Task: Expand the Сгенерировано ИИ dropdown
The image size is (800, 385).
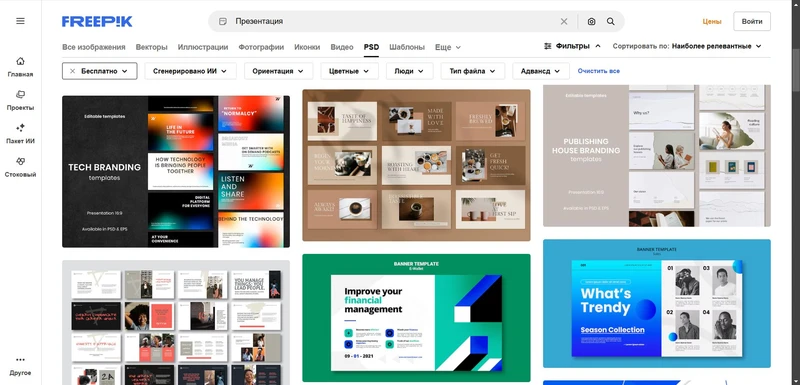Action: pos(190,71)
